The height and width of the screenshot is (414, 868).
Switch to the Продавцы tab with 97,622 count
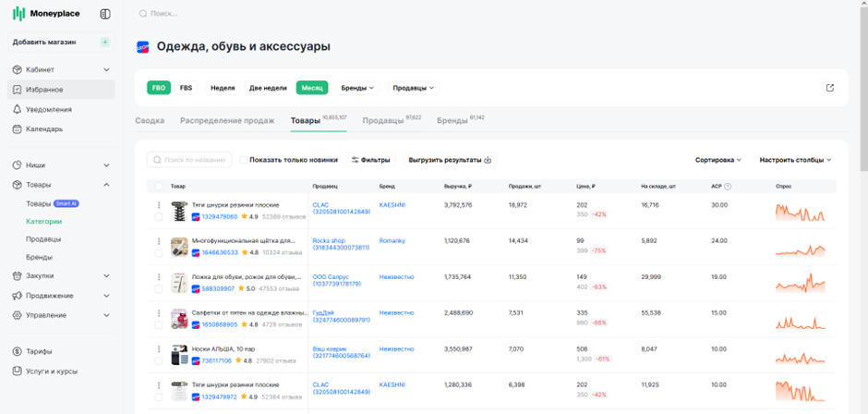(392, 120)
